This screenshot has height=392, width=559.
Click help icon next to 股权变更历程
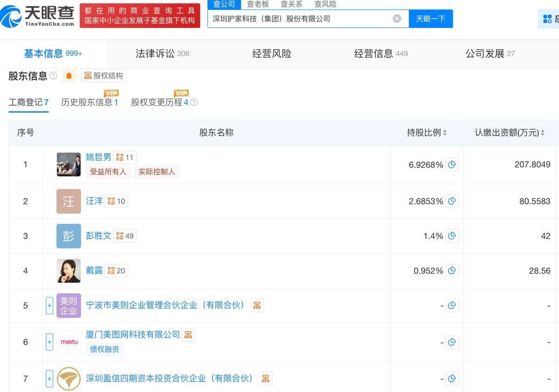tap(194, 102)
